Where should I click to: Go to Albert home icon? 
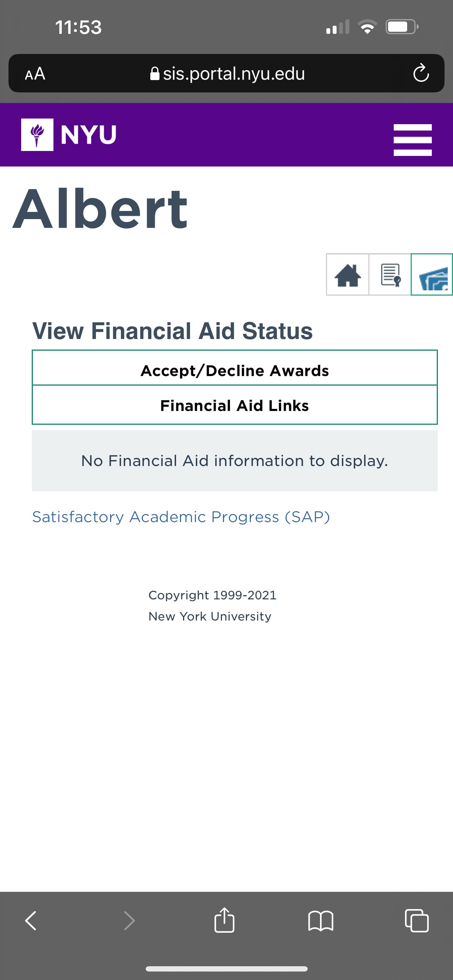348,274
